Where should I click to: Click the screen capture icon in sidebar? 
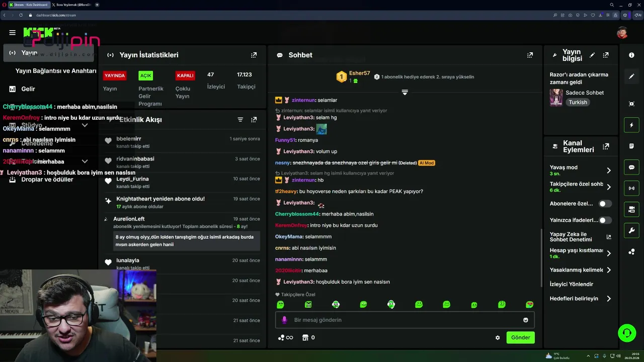[x=631, y=104]
